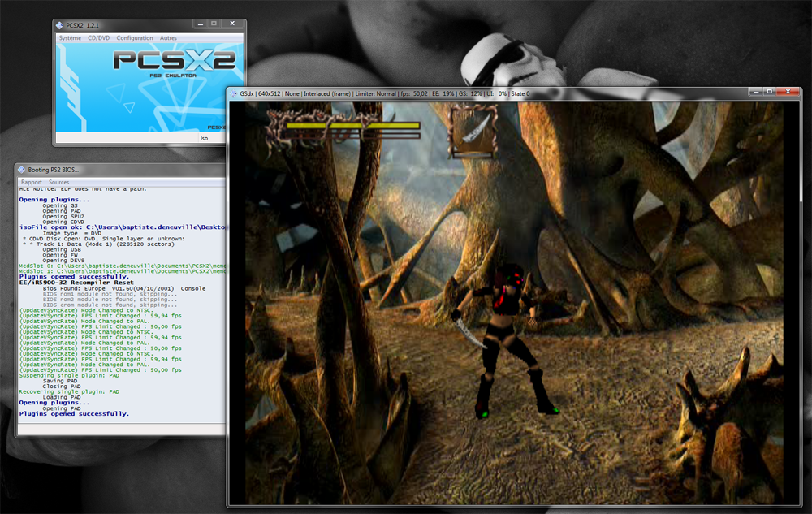Open the Configuration menu in PCSX2
Image resolution: width=812 pixels, height=514 pixels.
[x=135, y=38]
